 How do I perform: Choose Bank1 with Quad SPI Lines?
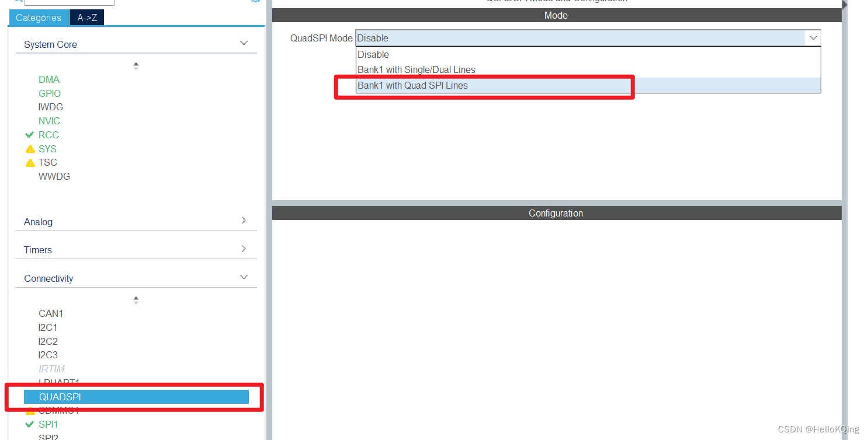point(588,85)
